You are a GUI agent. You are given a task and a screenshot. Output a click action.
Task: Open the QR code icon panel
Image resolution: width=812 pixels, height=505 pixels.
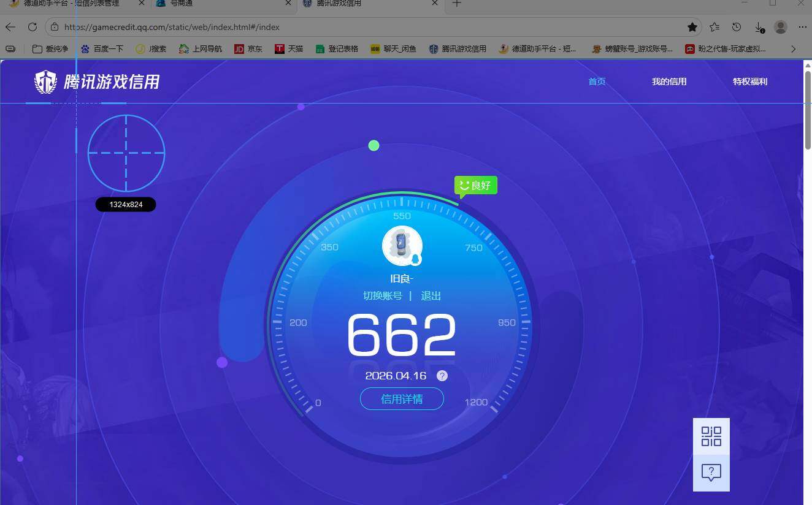[711, 436]
